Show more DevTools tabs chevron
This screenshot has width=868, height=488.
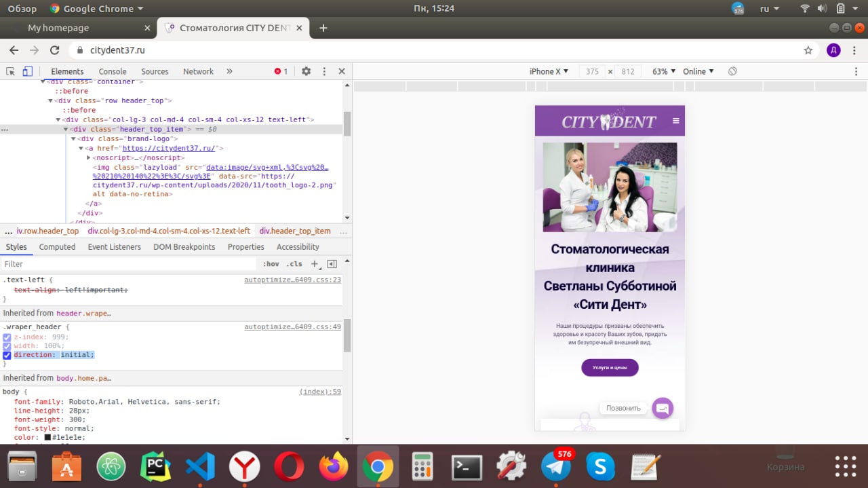click(229, 71)
